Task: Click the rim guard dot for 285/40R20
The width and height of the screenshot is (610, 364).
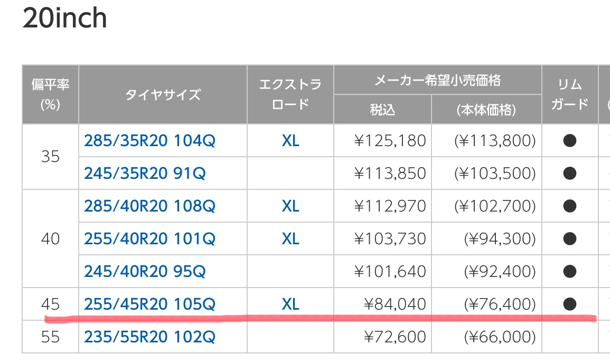Action: (569, 206)
